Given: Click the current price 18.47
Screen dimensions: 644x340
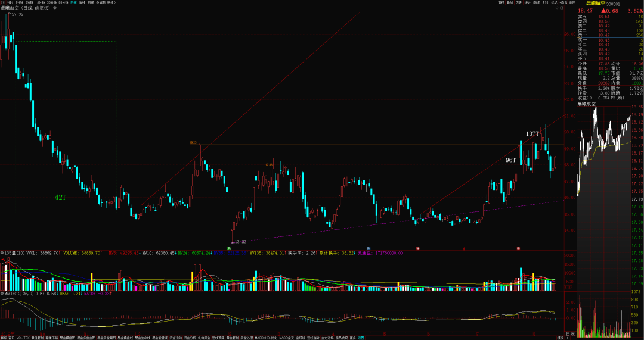Looking at the screenshot, I should click(x=586, y=11).
